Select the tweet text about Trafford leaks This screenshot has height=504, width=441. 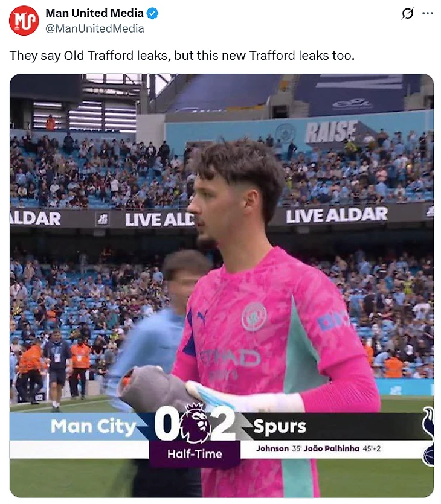click(182, 56)
